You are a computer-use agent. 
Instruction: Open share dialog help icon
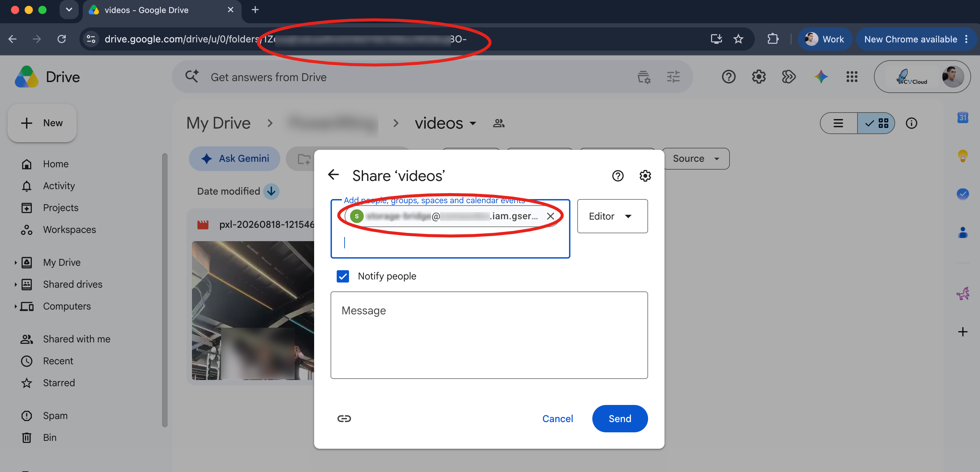[x=618, y=176]
